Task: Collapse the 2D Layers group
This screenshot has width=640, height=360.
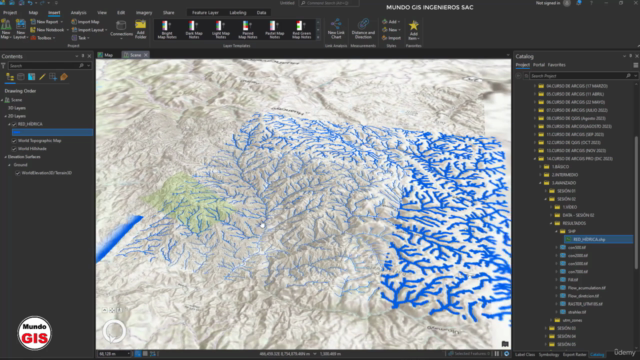Action: pyautogui.click(x=6, y=116)
